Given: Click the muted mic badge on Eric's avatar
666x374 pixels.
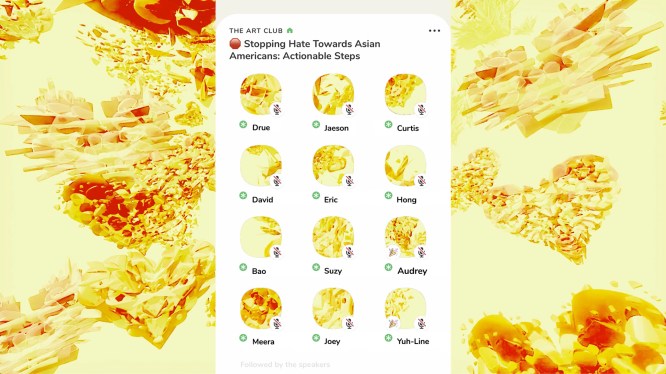Looking at the screenshot, I should [x=349, y=181].
